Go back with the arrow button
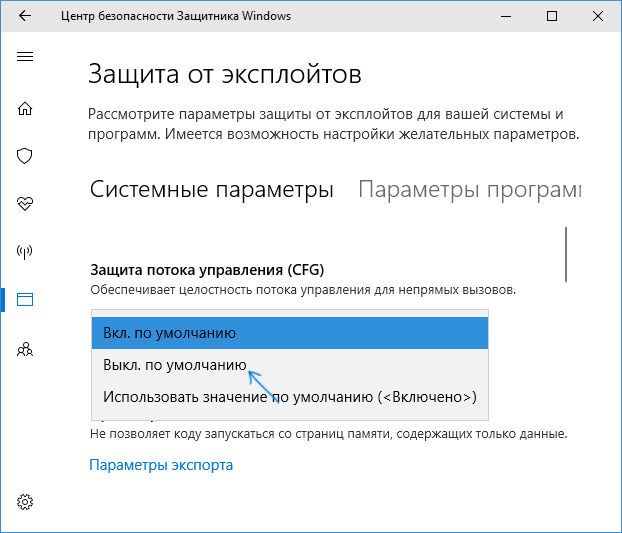Screen dimensions: 622x533 (x=25, y=16)
